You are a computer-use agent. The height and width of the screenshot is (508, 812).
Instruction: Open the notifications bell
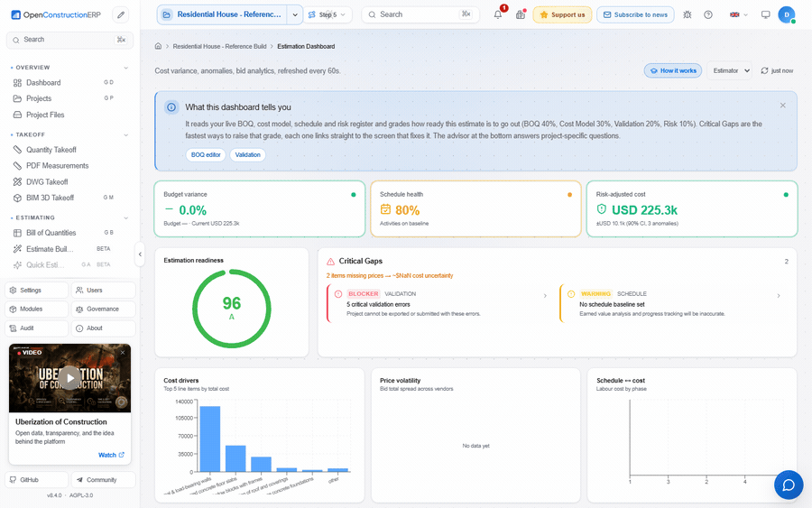point(498,14)
